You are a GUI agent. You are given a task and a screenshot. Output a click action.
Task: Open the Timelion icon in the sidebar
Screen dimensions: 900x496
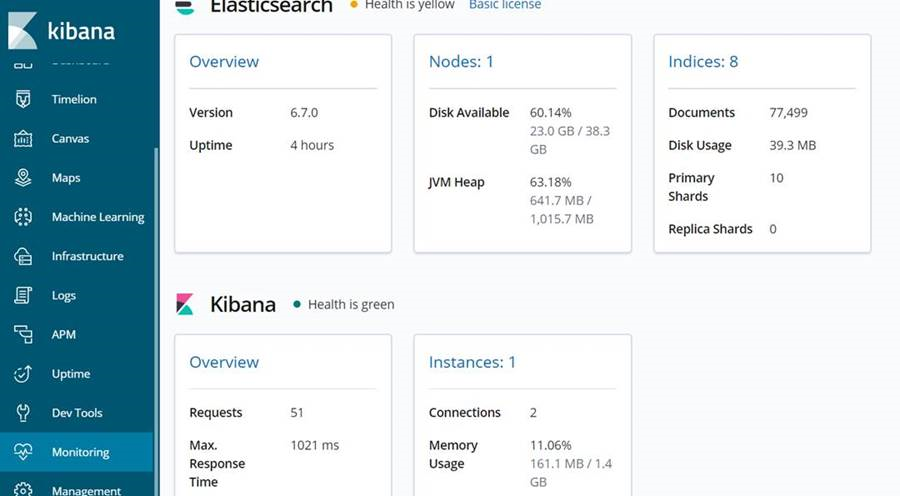coord(23,99)
